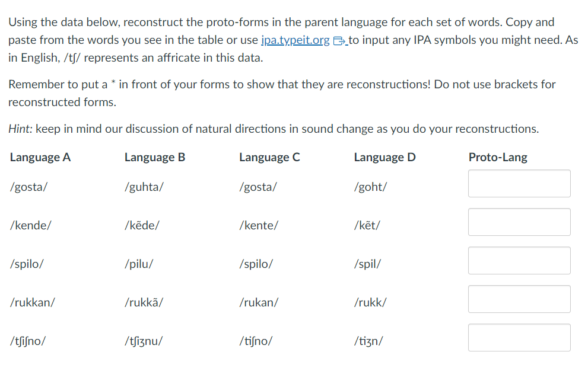Click the word /guhta/ under Language B

[x=144, y=187]
